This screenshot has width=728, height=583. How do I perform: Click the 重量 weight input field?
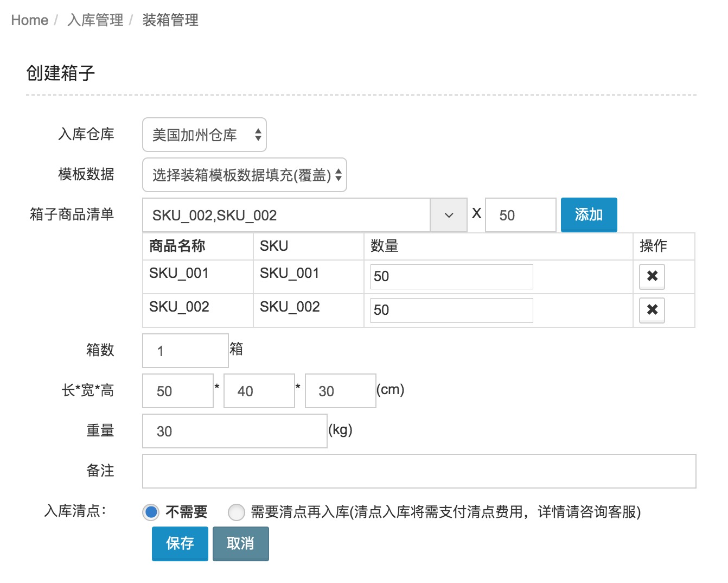tap(234, 431)
